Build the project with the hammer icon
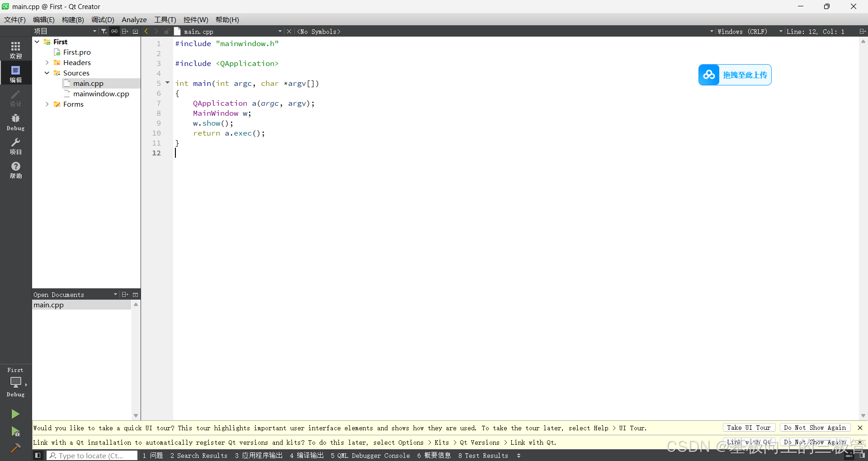Image resolution: width=868 pixels, height=461 pixels. (x=15, y=448)
